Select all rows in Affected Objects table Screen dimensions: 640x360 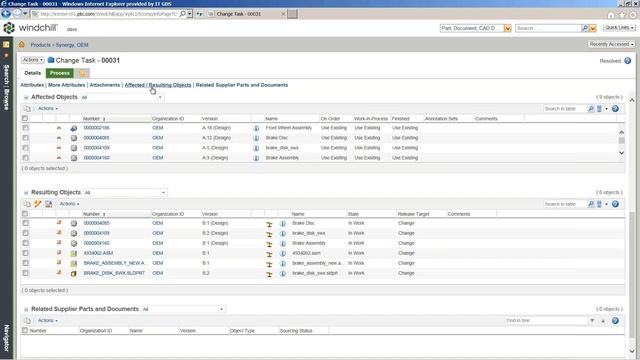25,118
